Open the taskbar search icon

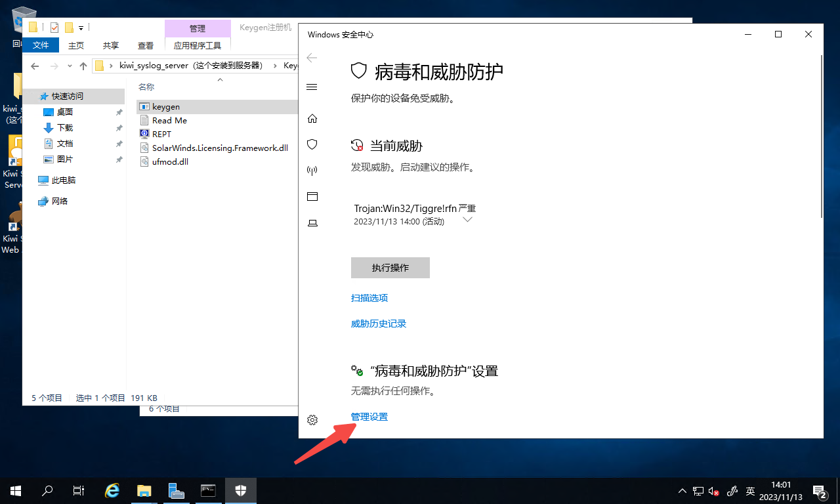47,490
